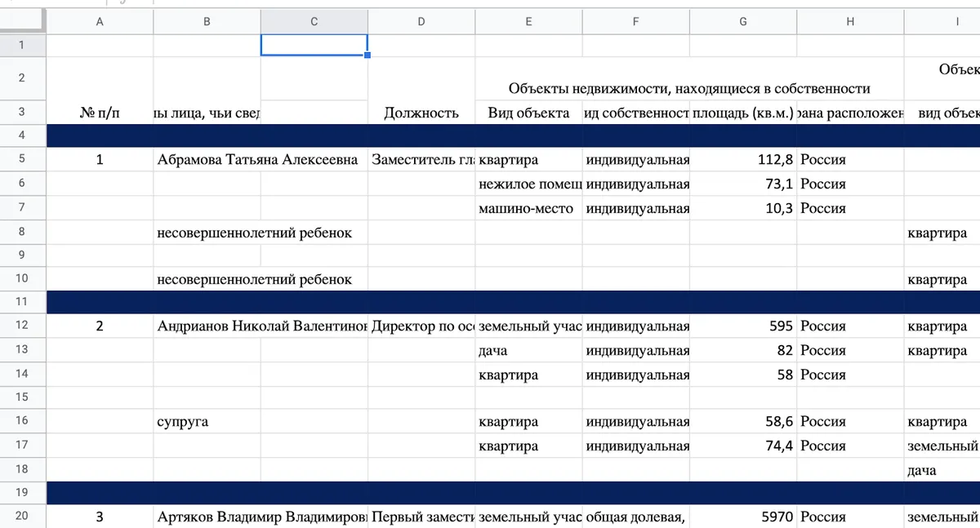Select area value 595
This screenshot has width=980, height=528.
(743, 326)
